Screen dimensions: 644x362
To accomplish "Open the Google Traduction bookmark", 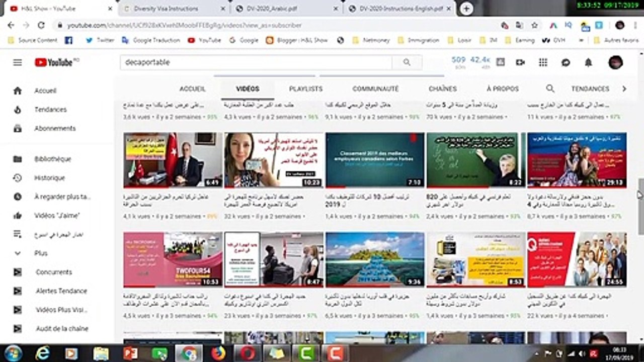I will tap(151, 40).
